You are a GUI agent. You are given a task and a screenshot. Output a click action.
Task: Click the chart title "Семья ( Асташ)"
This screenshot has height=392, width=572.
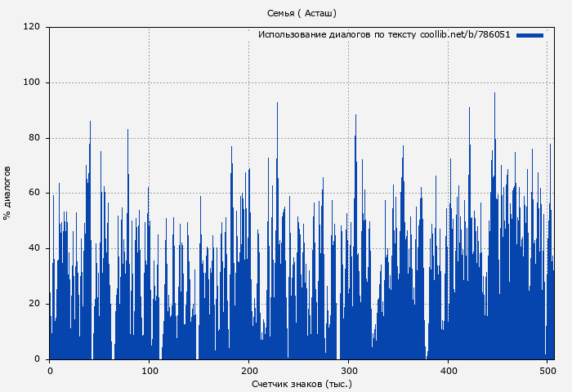click(302, 13)
